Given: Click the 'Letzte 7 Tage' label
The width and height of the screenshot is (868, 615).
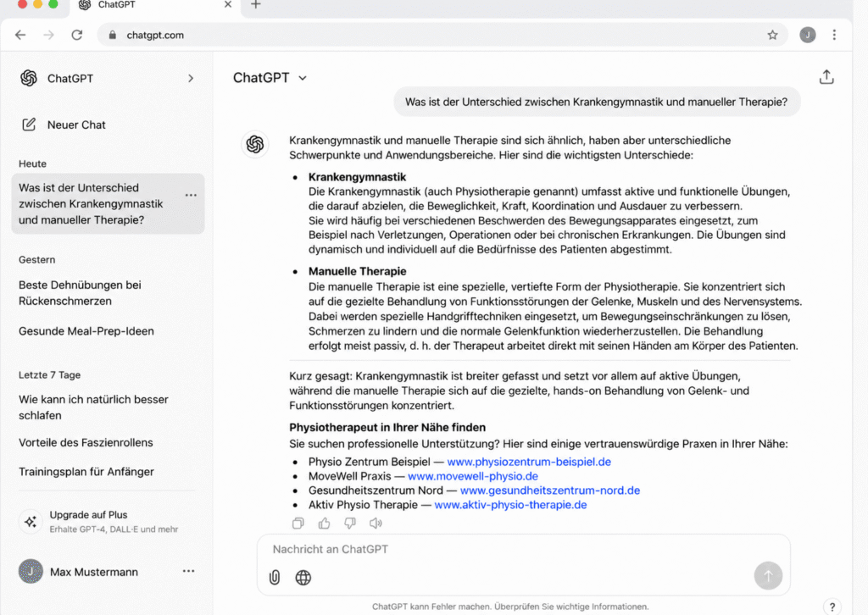Looking at the screenshot, I should coord(49,374).
